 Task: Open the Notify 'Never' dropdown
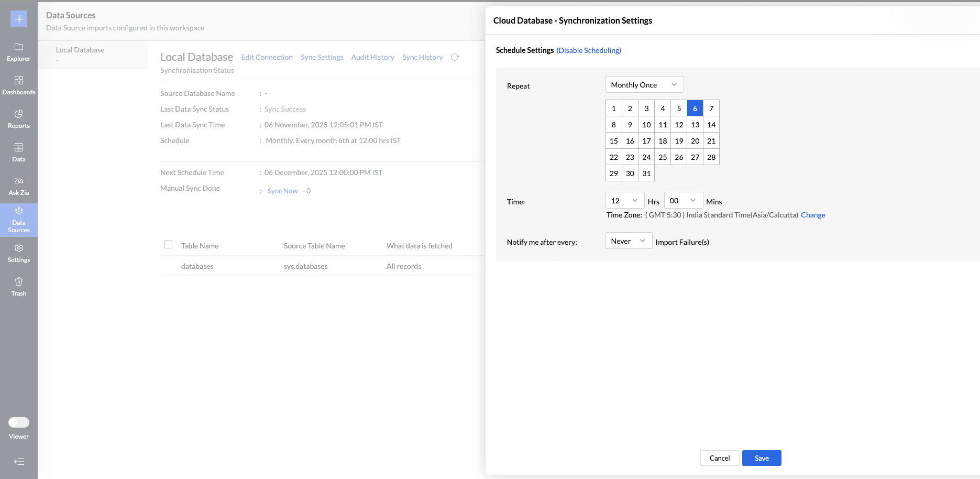(629, 241)
